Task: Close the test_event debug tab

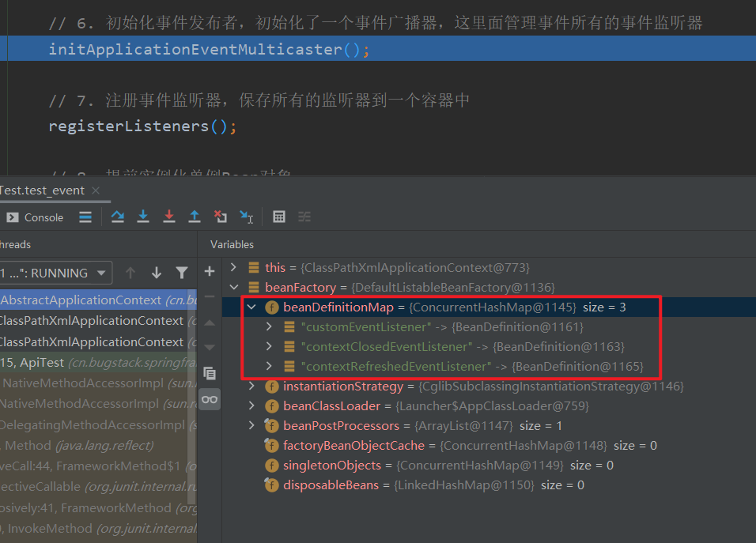Action: tap(96, 190)
